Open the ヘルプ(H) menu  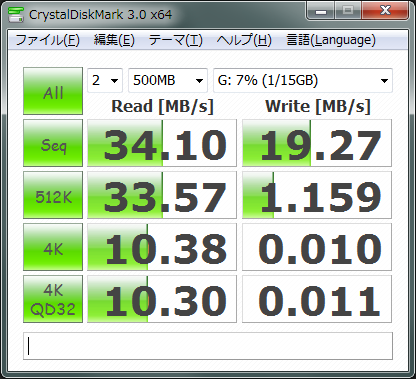click(x=244, y=40)
